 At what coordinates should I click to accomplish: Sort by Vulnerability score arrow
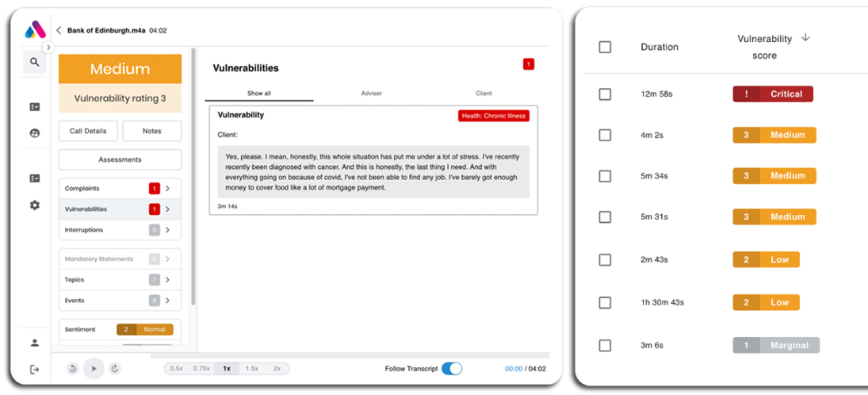coord(805,37)
